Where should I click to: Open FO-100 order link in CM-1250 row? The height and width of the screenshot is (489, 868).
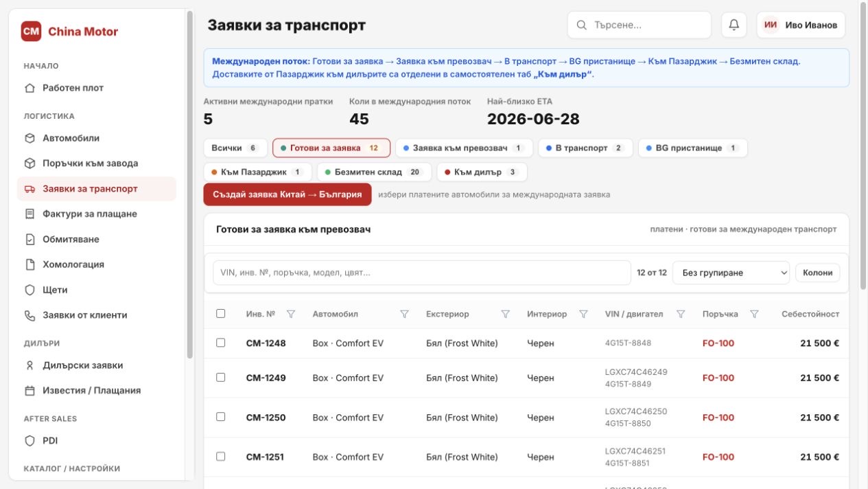718,418
